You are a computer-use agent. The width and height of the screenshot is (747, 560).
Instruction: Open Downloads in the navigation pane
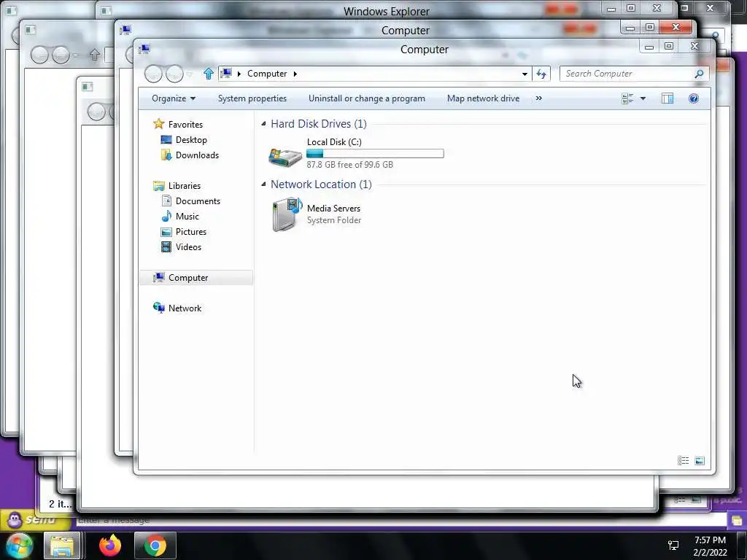[197, 155]
